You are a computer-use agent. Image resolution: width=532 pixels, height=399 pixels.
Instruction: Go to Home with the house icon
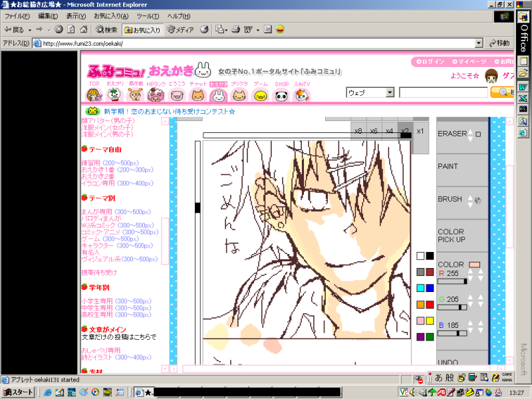click(84, 29)
